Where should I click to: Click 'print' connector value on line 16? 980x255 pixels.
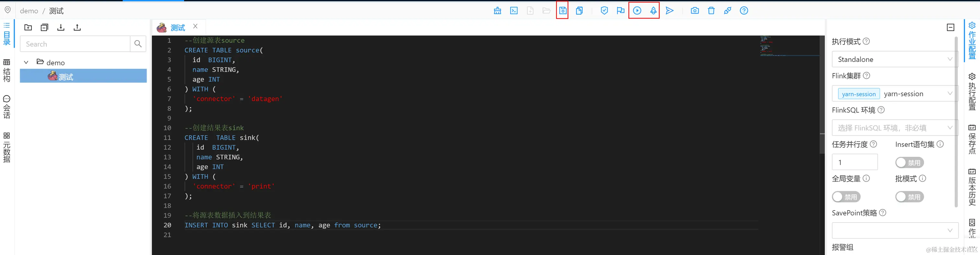(261, 186)
